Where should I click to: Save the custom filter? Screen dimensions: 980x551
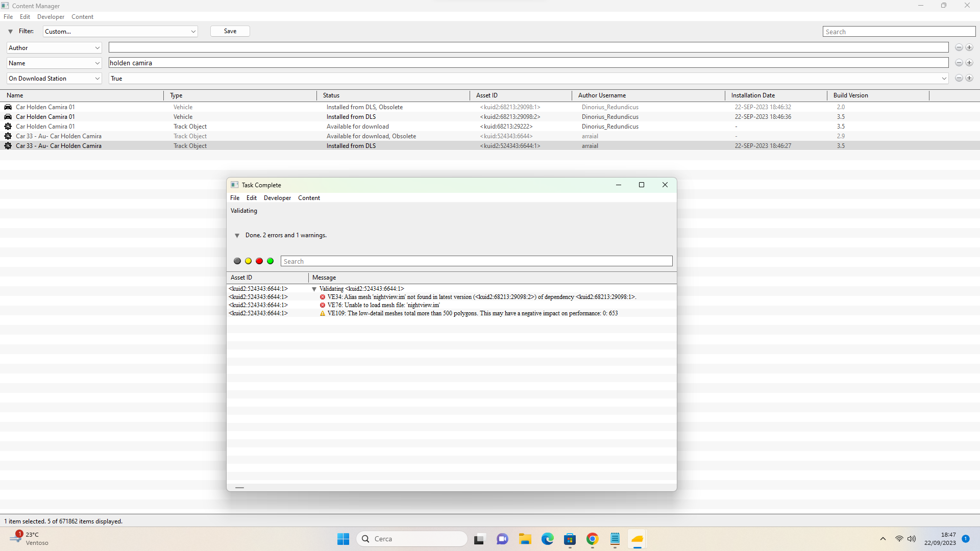coord(230,31)
